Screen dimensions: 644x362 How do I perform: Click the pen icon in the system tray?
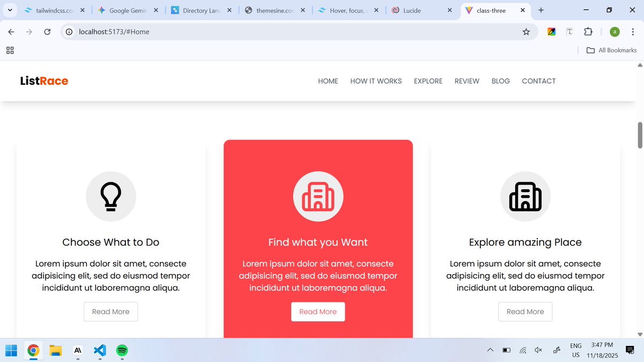[x=557, y=350]
